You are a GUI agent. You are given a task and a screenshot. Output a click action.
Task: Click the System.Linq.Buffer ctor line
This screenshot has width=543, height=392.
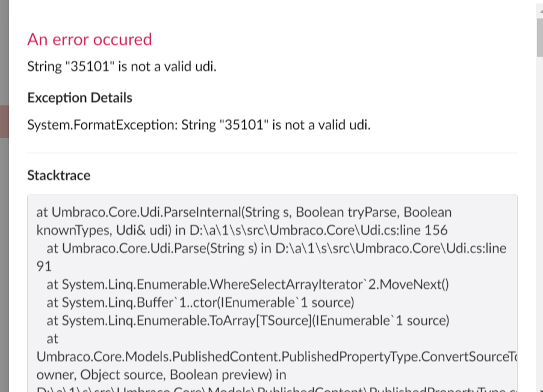pos(200,302)
